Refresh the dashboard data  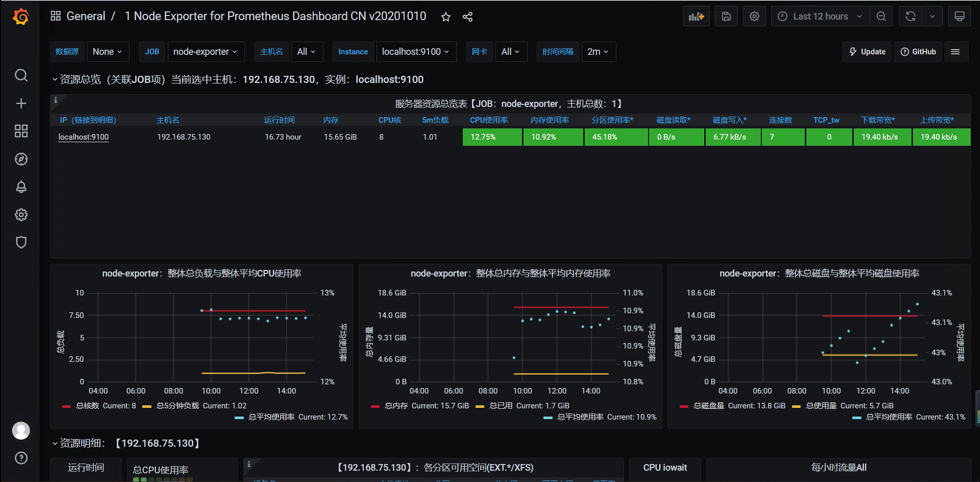(910, 16)
